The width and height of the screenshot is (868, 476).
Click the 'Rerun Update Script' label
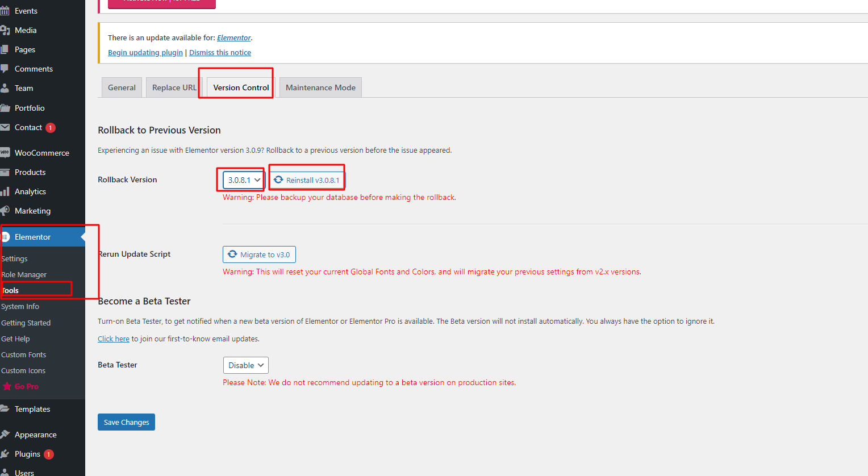coord(134,254)
